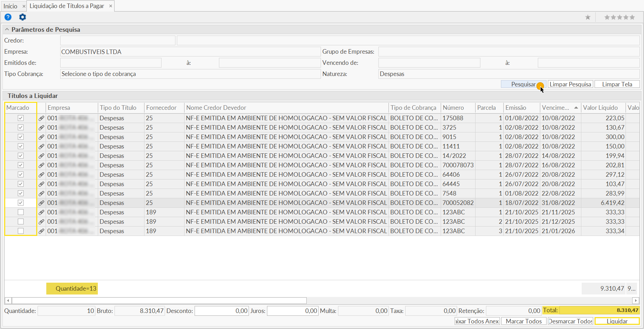The image size is (644, 329).
Task: Click attachment paperclip on row number 175088
Action: [x=41, y=118]
